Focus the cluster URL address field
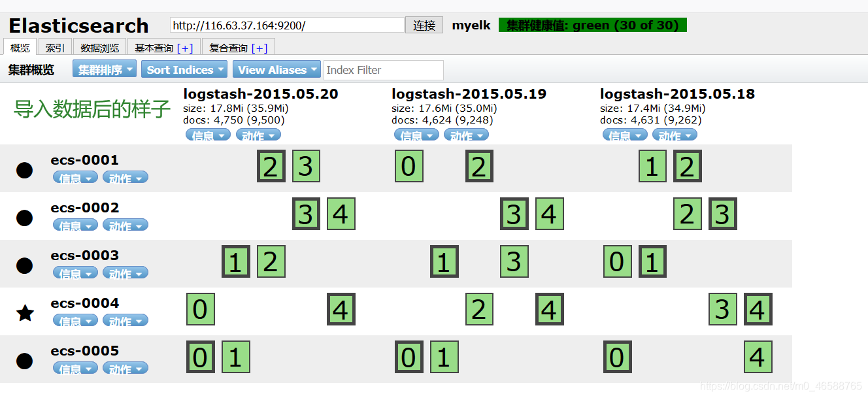This screenshot has width=868, height=398. point(287,25)
